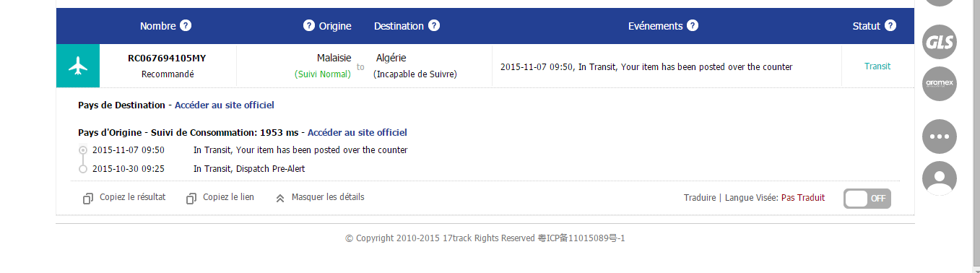The height and width of the screenshot is (273, 980).
Task: Open the user profile avatar icon
Action: click(x=940, y=178)
